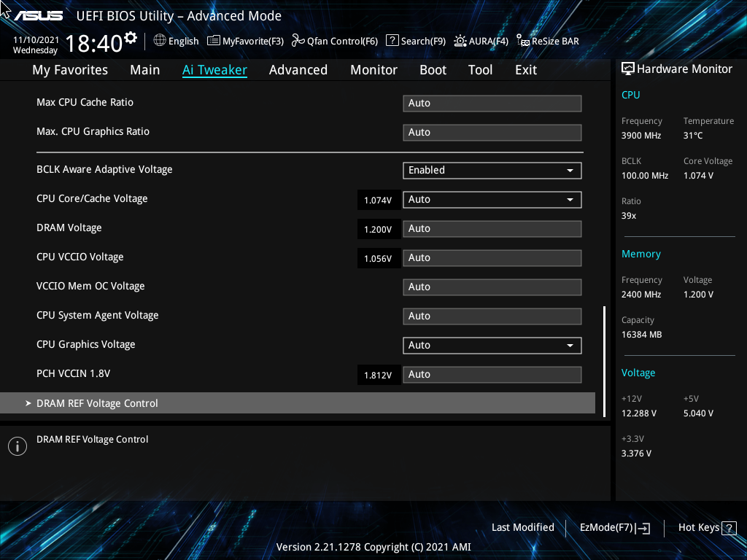
Task: Click the 11/10/2021 Wednesday date
Action: [36, 45]
